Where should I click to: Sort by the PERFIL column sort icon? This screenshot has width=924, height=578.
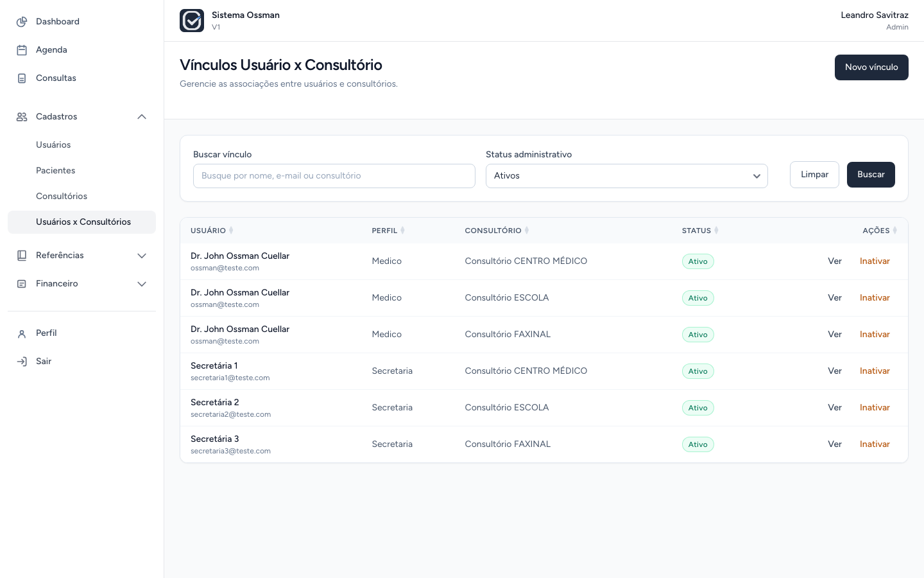point(402,231)
